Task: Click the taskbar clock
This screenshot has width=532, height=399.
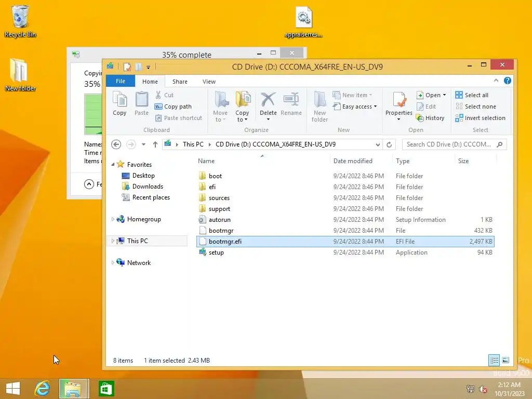Action: click(509, 389)
